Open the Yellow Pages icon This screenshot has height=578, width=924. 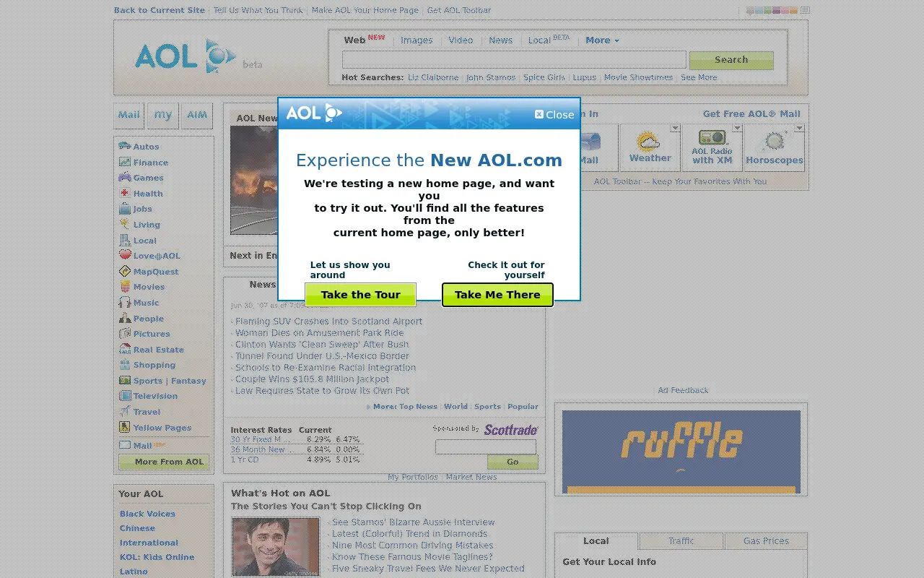(125, 427)
